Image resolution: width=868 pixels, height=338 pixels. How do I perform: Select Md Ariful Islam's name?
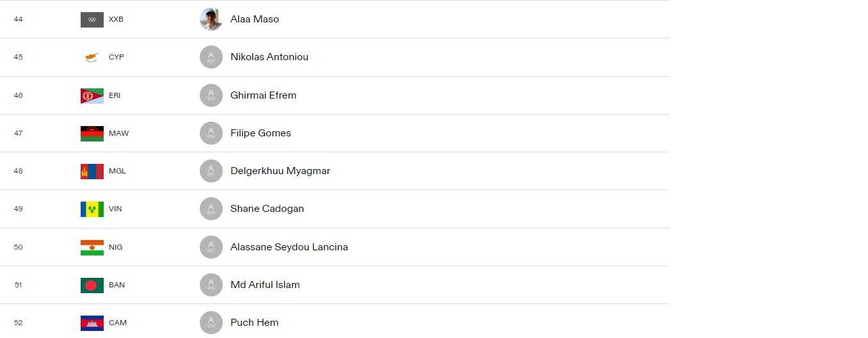265,285
